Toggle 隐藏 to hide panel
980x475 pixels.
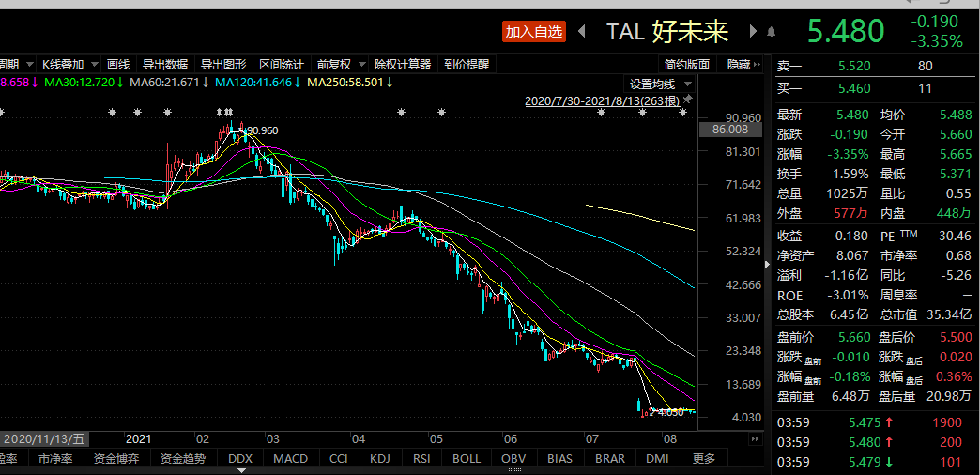[738, 65]
